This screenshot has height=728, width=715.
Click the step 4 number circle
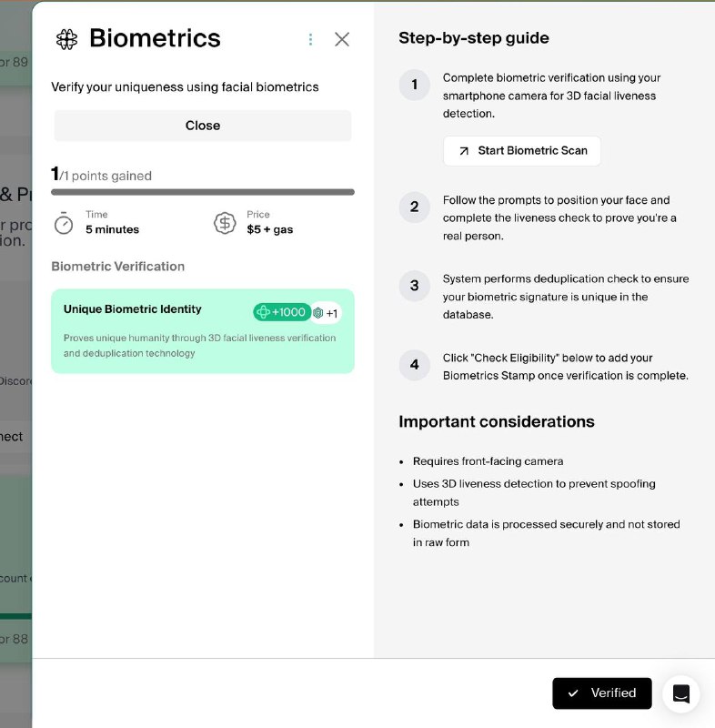414,365
